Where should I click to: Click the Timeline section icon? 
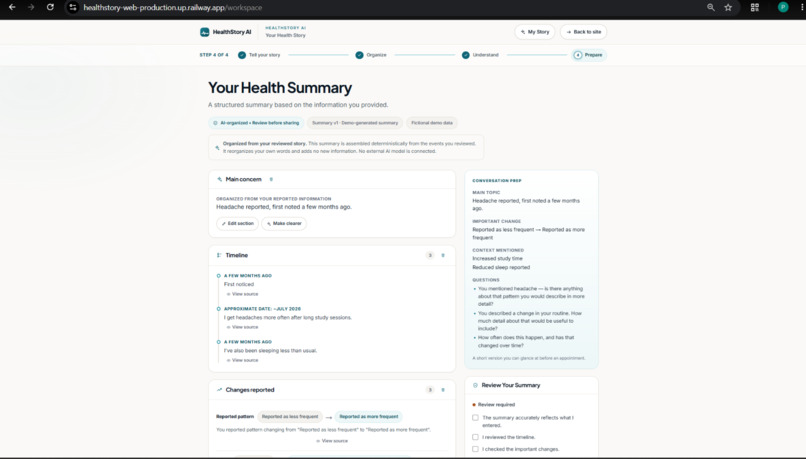pyautogui.click(x=219, y=255)
